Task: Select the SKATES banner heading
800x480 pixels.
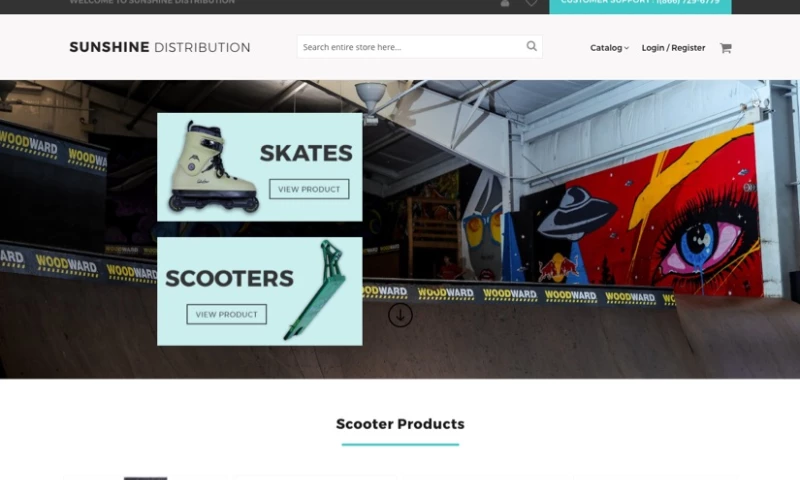Action: 306,153
